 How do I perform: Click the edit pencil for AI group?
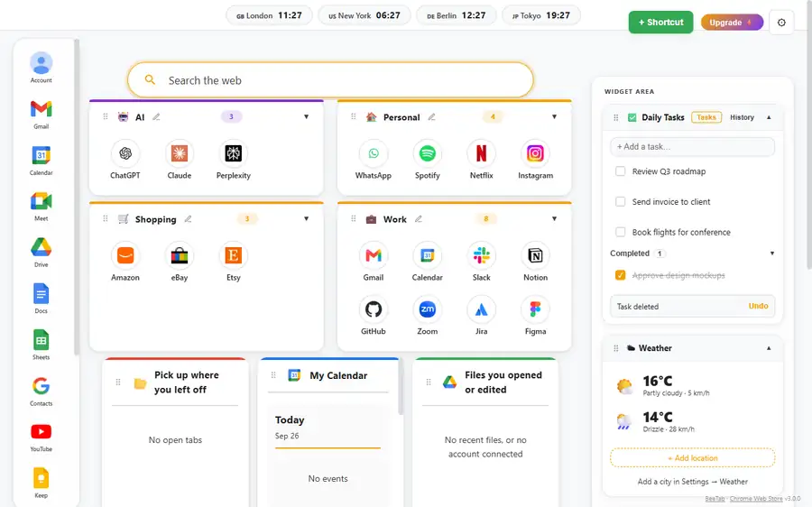pyautogui.click(x=156, y=117)
